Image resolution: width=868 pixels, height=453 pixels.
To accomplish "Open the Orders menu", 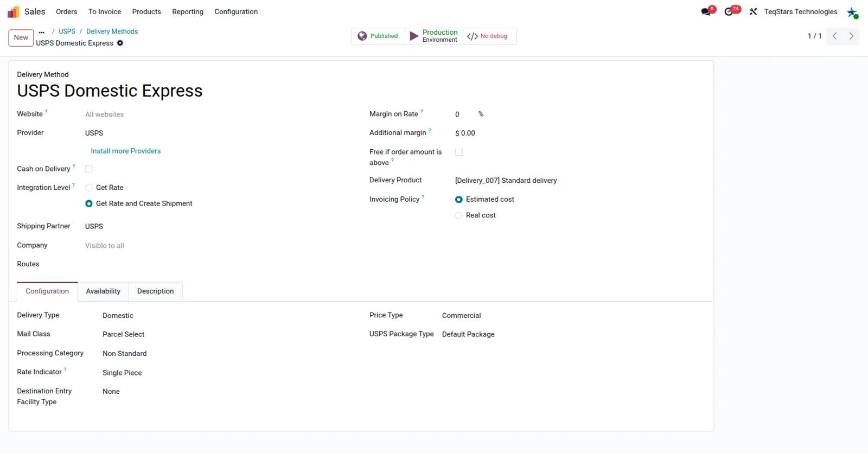I will pos(67,11).
